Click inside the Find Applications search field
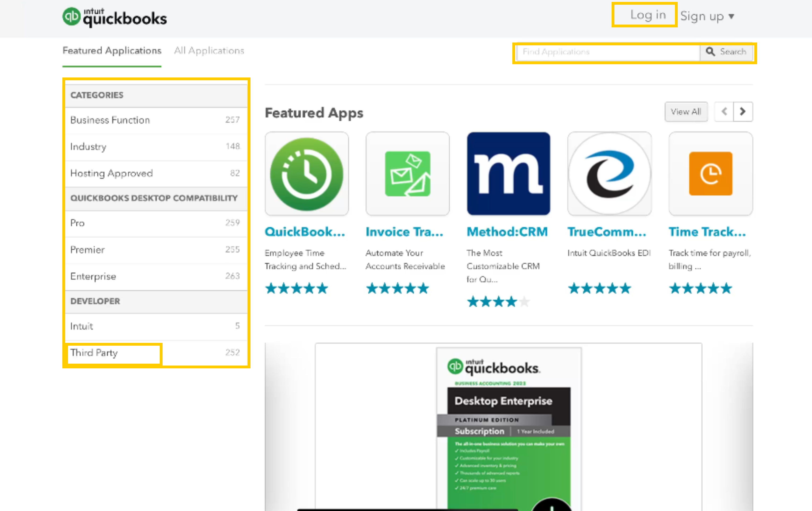Screen dimensions: 812x511 (x=608, y=52)
